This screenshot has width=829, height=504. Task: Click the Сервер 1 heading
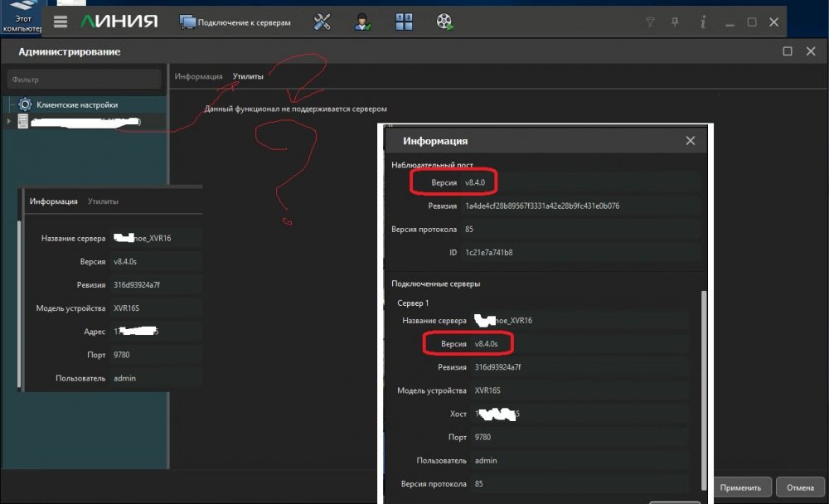click(x=413, y=303)
